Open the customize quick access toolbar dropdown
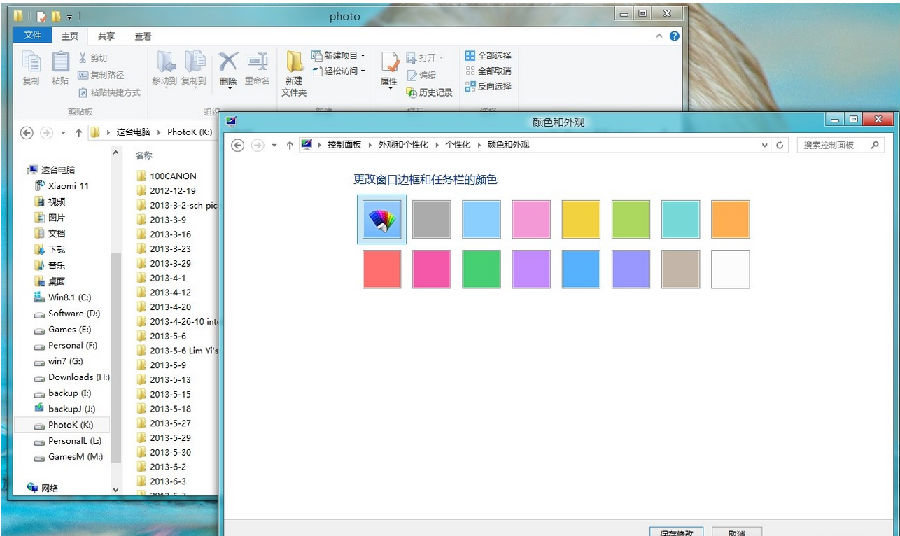The image size is (900, 536). coord(69,17)
